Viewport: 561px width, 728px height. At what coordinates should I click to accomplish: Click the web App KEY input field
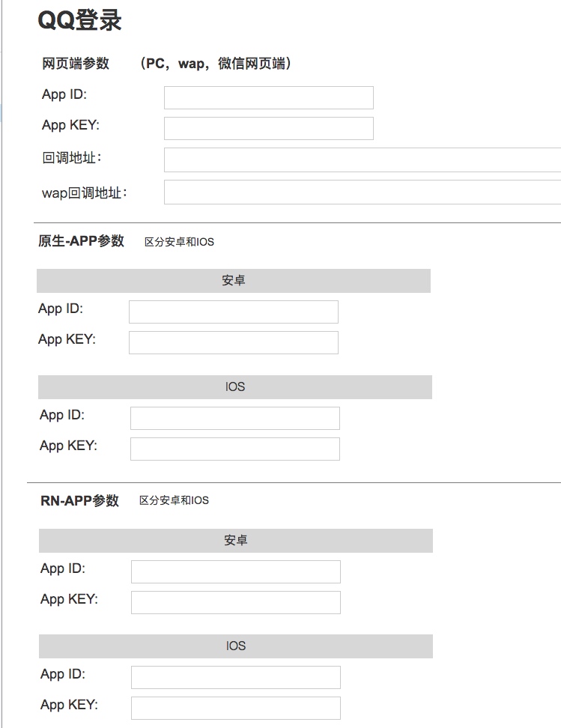coord(268,128)
